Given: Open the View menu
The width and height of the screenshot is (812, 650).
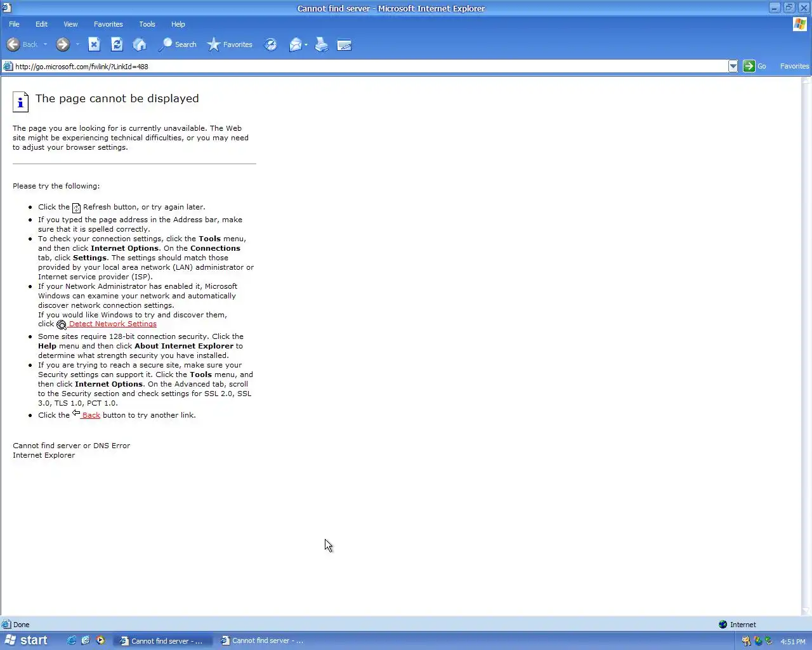Looking at the screenshot, I should click(70, 24).
